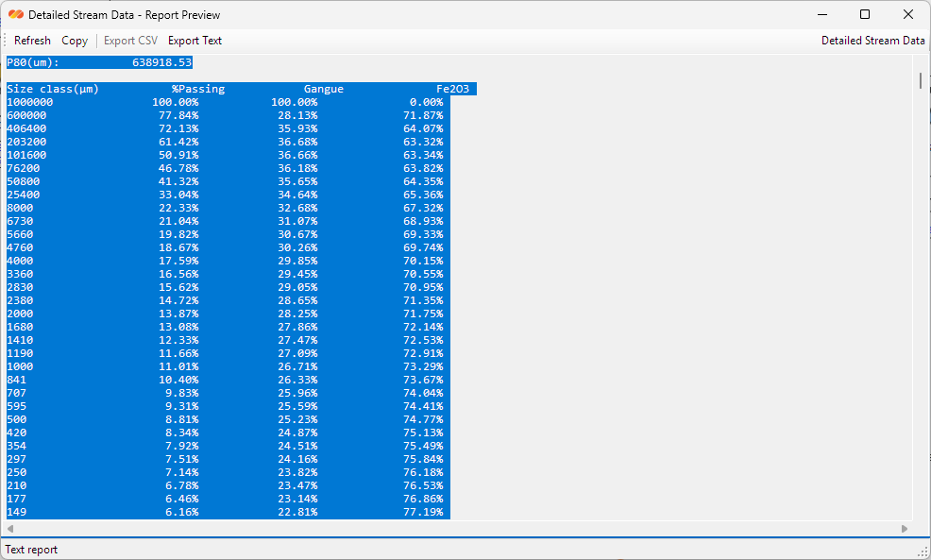Click the vertical scrollbar thumb
Image resolution: width=931 pixels, height=560 pixels.
click(x=921, y=80)
